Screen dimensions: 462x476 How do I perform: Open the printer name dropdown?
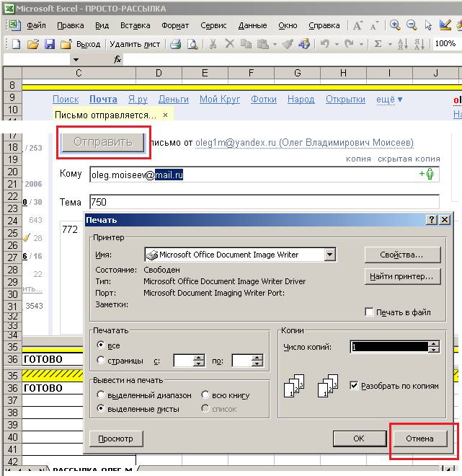point(329,255)
